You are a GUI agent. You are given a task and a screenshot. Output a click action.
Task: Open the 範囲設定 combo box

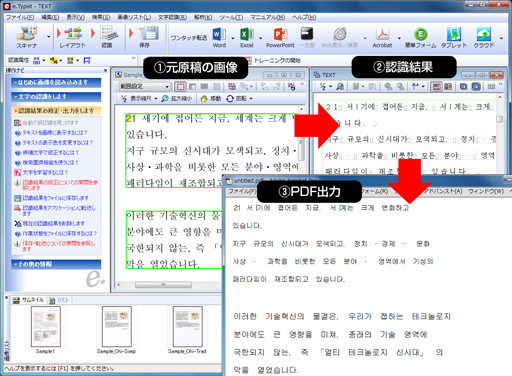pyautogui.click(x=145, y=87)
